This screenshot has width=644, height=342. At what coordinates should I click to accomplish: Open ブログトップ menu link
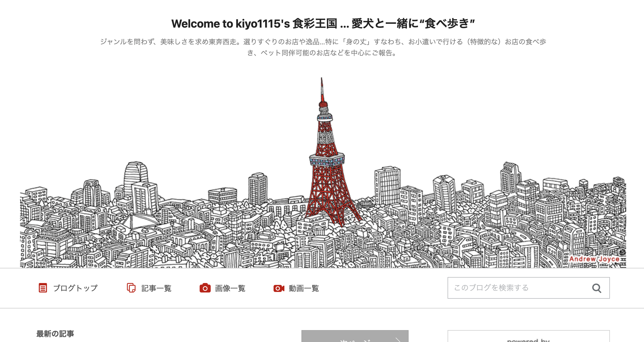point(75,288)
